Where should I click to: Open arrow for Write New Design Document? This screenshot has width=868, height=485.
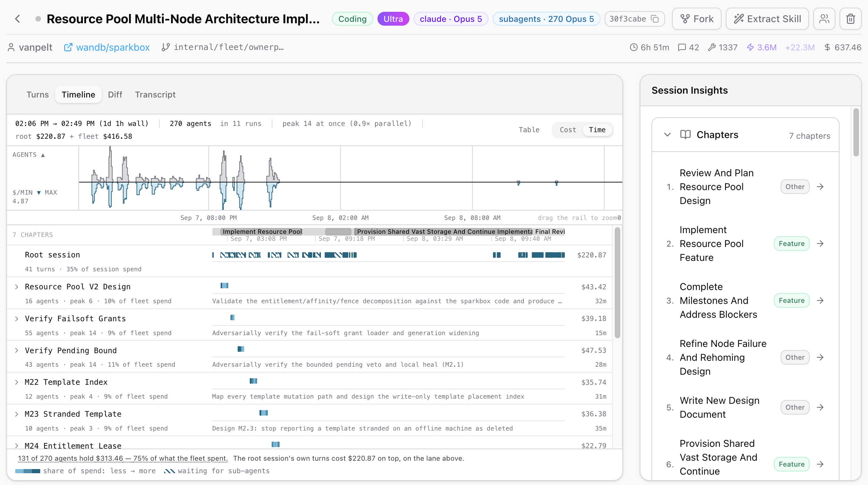[x=820, y=407]
